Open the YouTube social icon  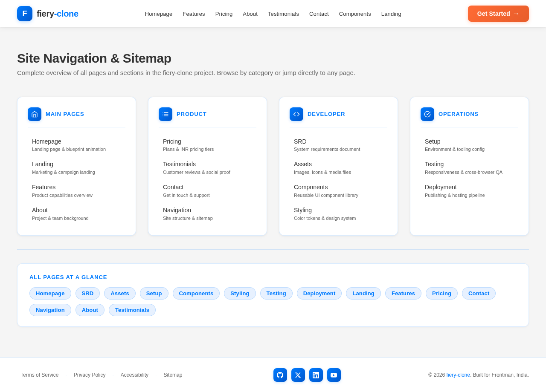(x=334, y=375)
